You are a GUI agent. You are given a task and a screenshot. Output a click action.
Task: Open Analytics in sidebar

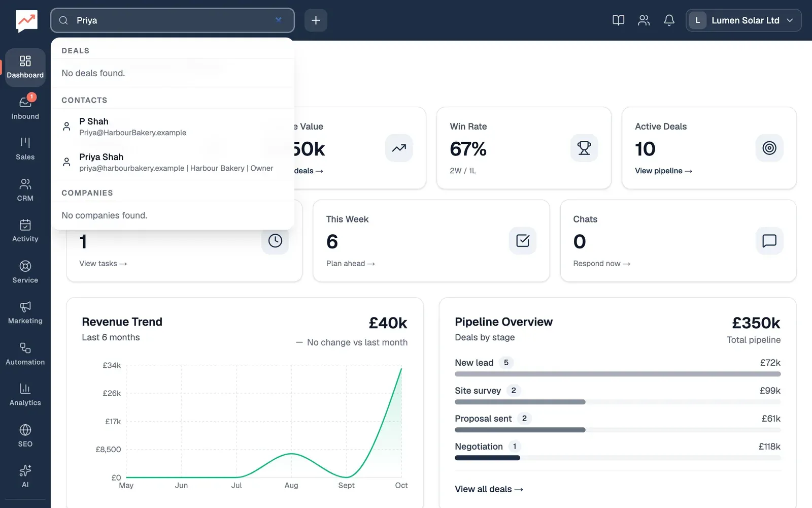[25, 395]
